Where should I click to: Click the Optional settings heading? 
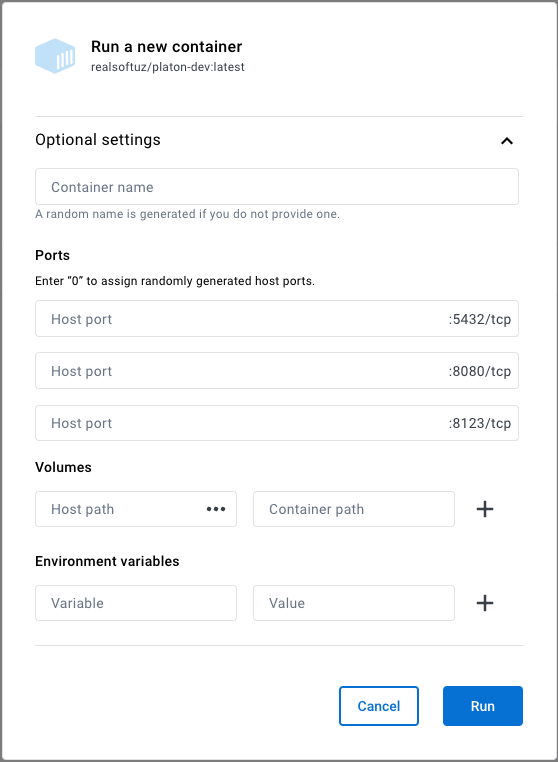tap(98, 140)
